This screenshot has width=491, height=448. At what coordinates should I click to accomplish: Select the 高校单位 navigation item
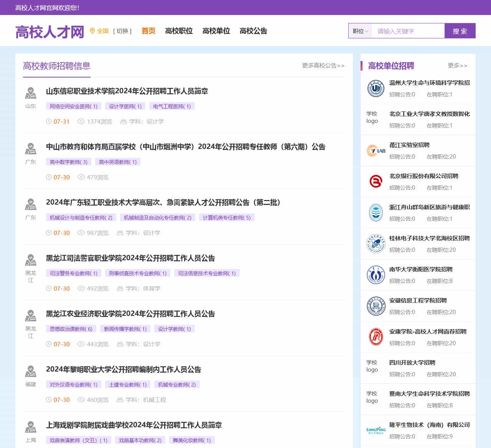[216, 31]
